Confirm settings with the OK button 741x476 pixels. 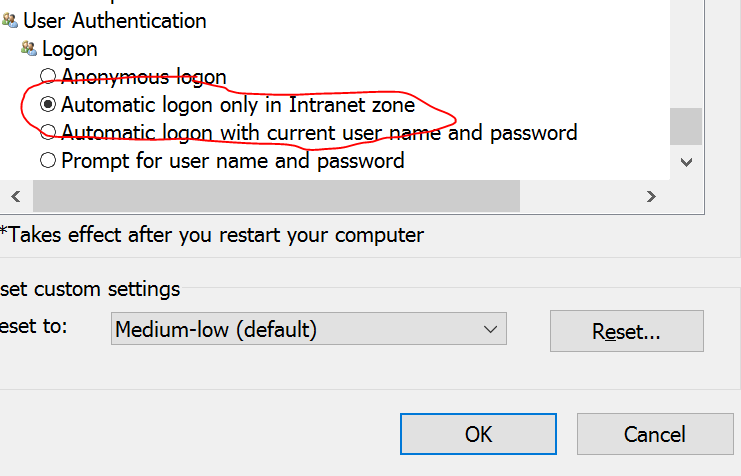(x=479, y=434)
